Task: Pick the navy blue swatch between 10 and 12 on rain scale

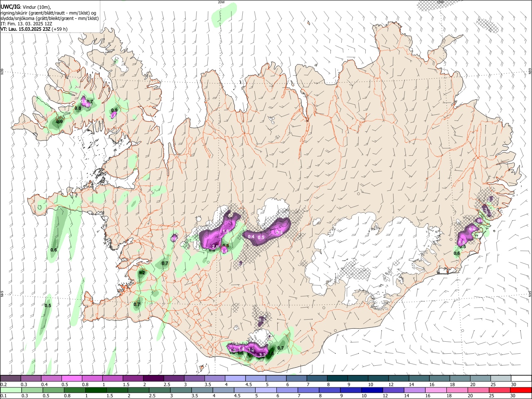Action: [372, 390]
